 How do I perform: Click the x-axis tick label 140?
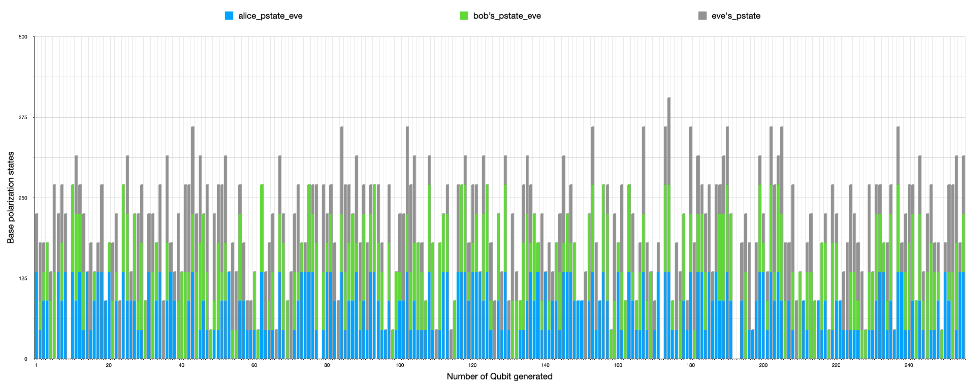pyautogui.click(x=545, y=365)
